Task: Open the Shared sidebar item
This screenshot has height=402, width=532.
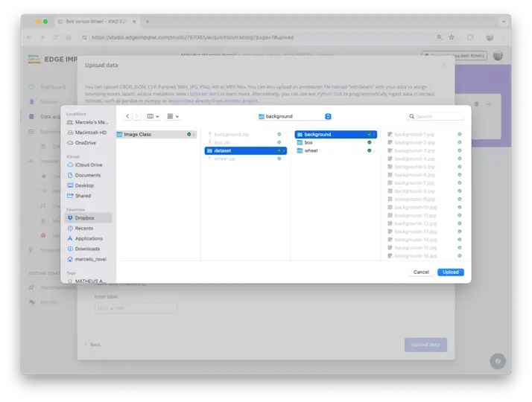Action: 83,196
